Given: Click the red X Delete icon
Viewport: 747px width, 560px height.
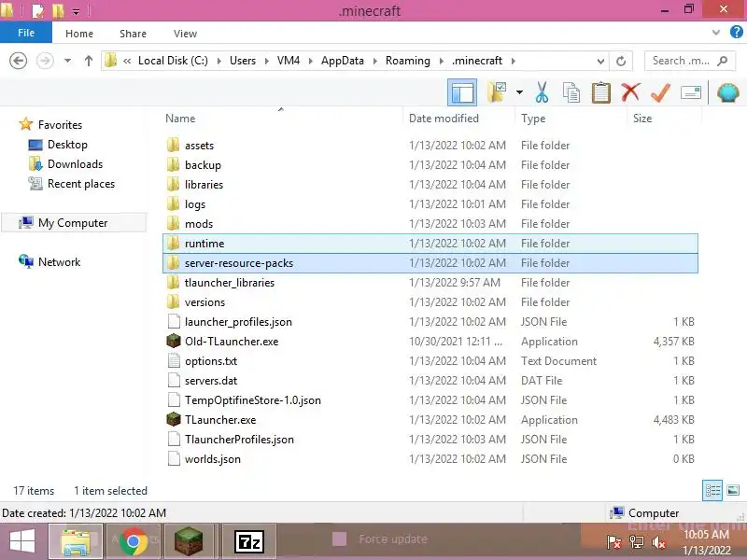Looking at the screenshot, I should click(x=630, y=91).
